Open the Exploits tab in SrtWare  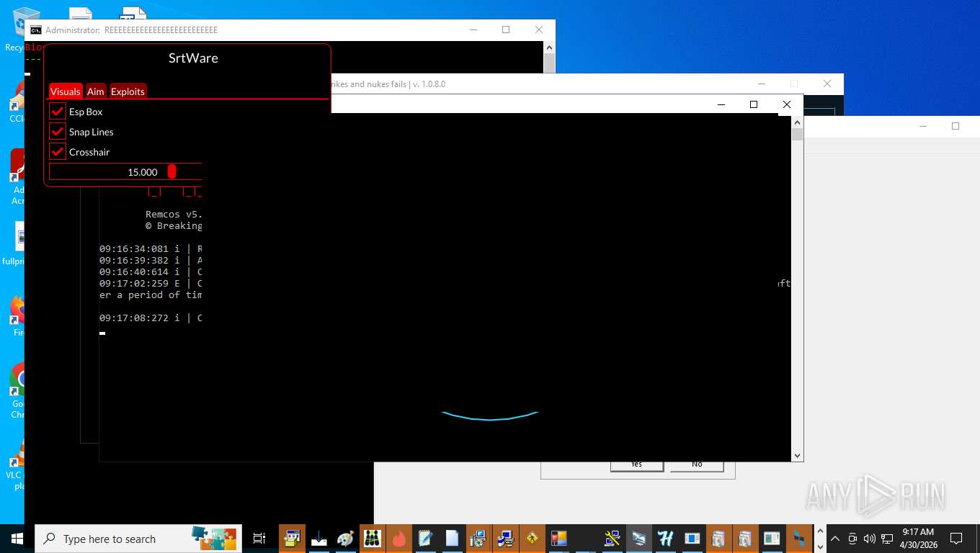(128, 91)
